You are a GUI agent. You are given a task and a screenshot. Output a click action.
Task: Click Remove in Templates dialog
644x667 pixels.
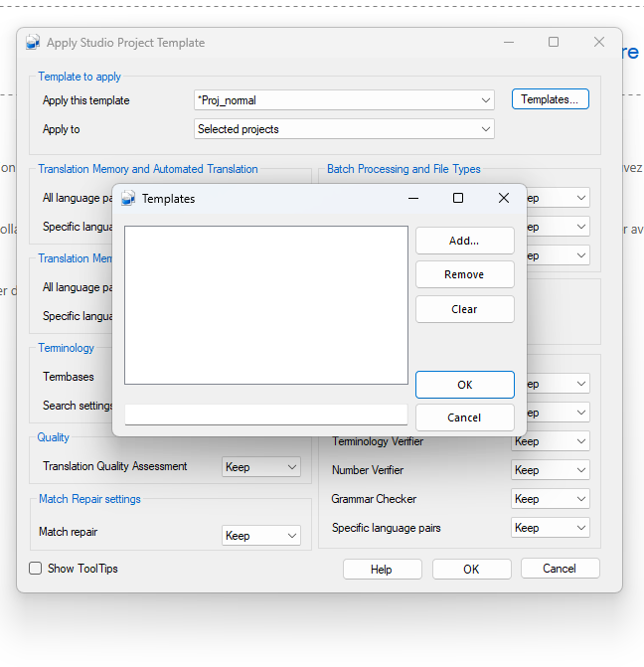click(464, 274)
